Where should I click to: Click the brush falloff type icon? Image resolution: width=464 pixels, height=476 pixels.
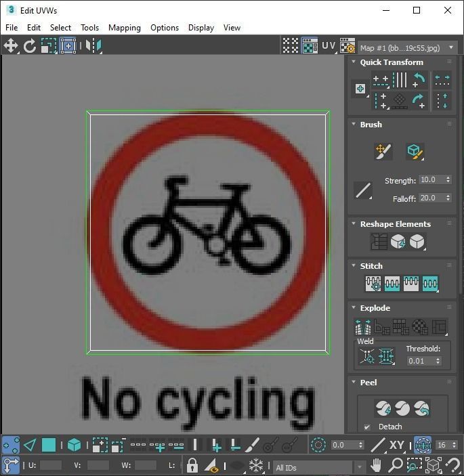tap(363, 190)
